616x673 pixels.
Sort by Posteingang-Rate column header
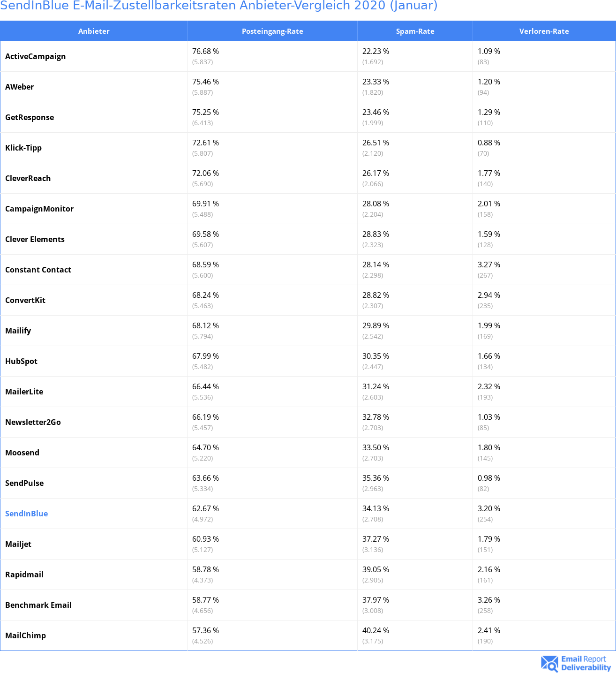272,31
